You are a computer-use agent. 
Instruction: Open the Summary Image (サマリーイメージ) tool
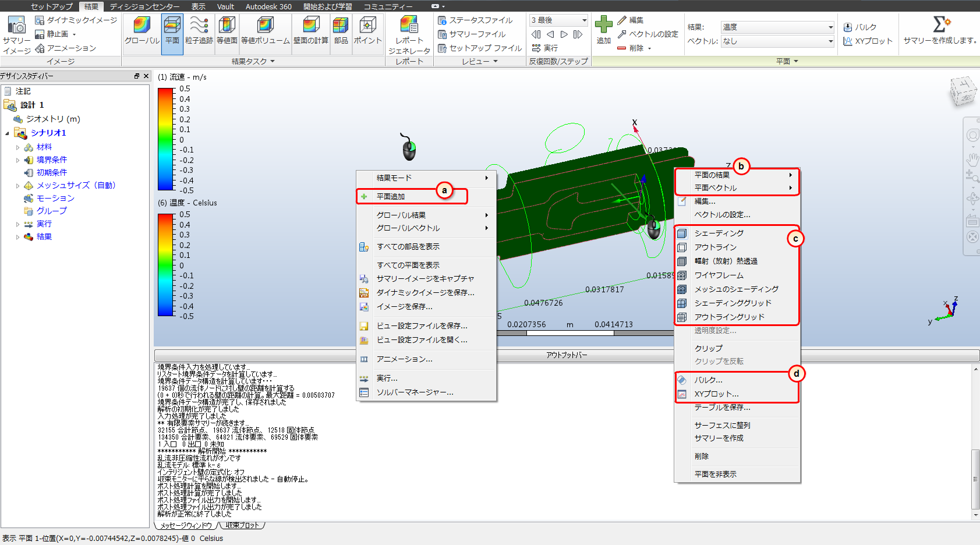coord(17,35)
